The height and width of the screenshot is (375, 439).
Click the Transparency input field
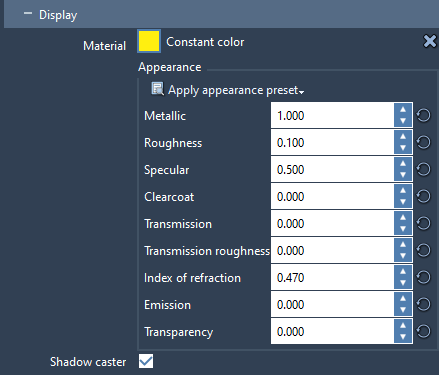332,331
